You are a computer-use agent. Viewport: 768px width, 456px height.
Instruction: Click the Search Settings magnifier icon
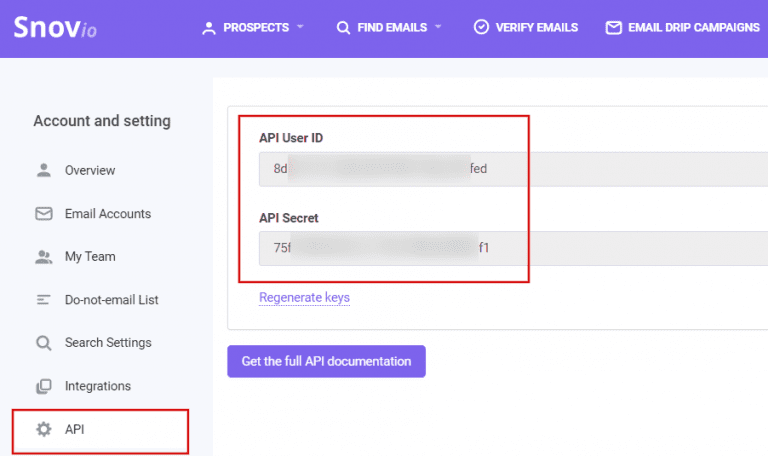tap(43, 343)
